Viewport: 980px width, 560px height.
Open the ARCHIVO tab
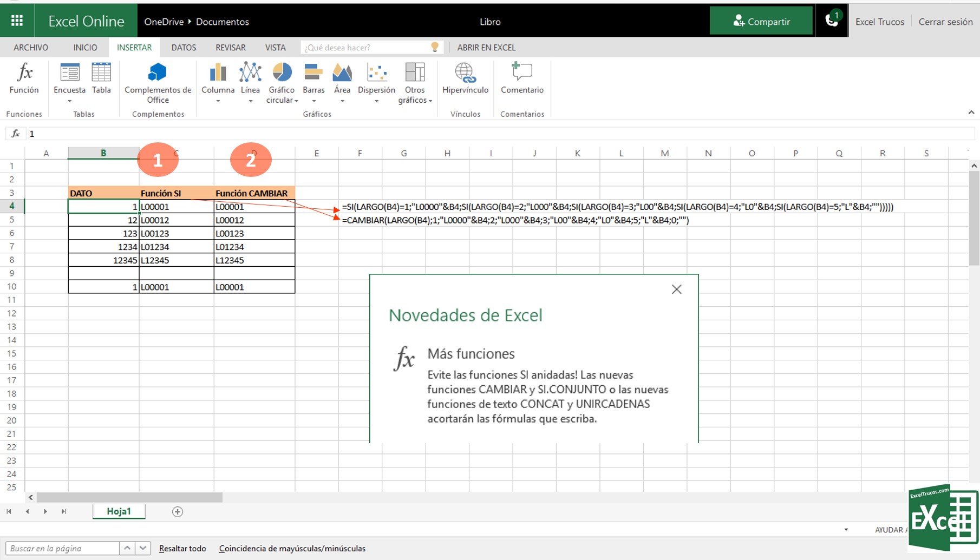click(x=31, y=48)
